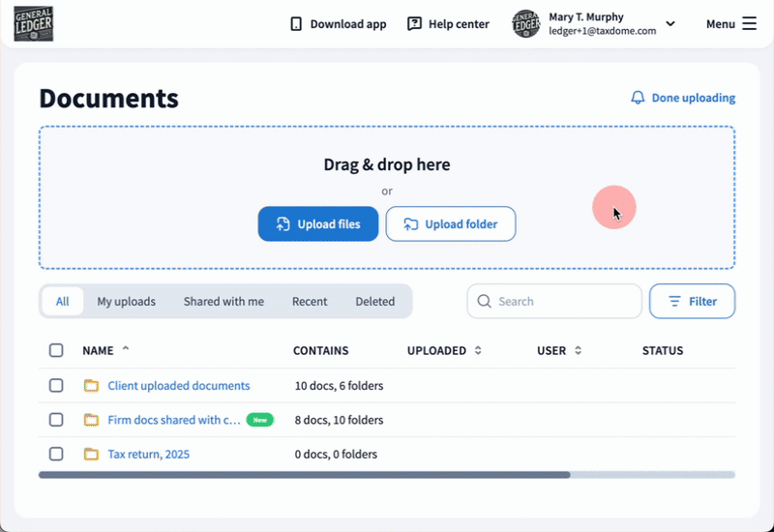
Task: Click the Tax return, 2025 folder icon
Action: point(92,454)
